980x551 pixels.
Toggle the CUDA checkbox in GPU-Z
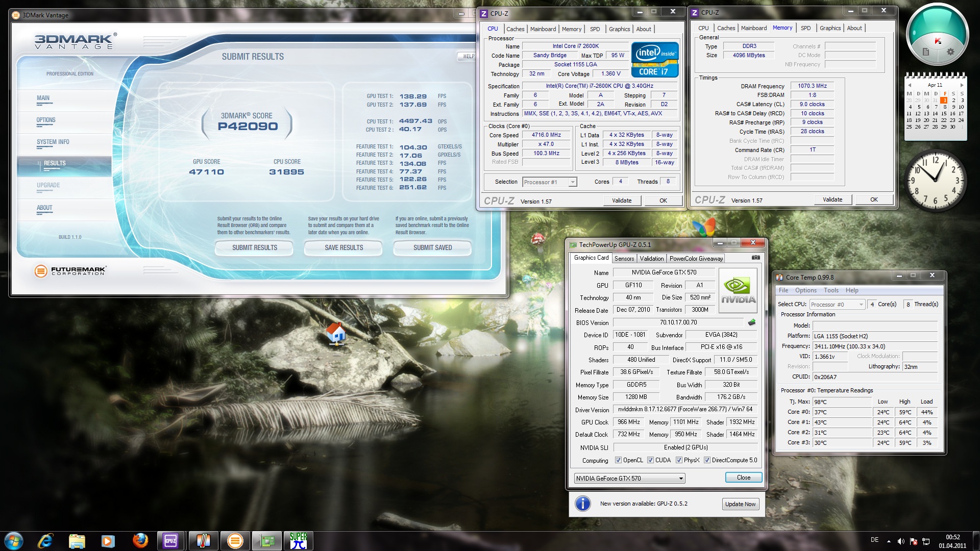pos(650,460)
